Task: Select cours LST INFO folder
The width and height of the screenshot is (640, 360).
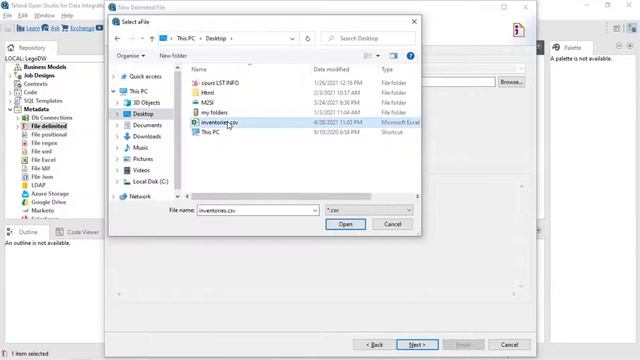Action: pyautogui.click(x=220, y=83)
